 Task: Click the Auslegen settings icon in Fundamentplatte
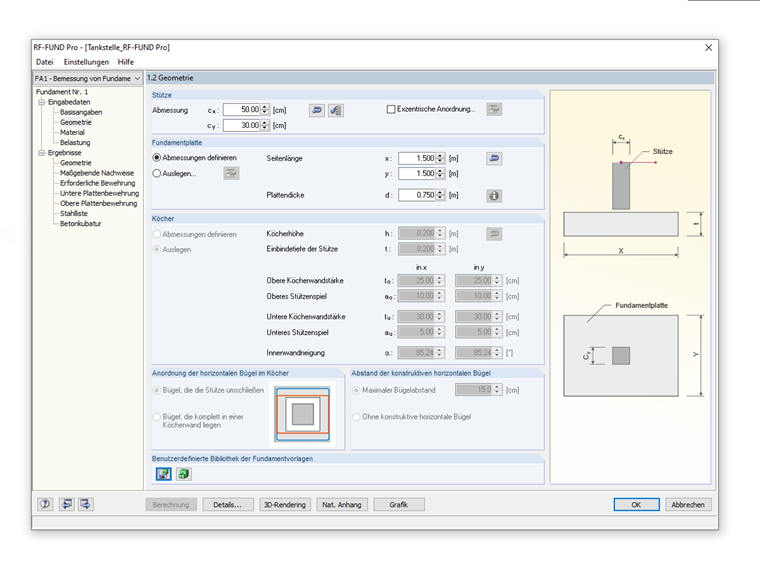tap(231, 173)
